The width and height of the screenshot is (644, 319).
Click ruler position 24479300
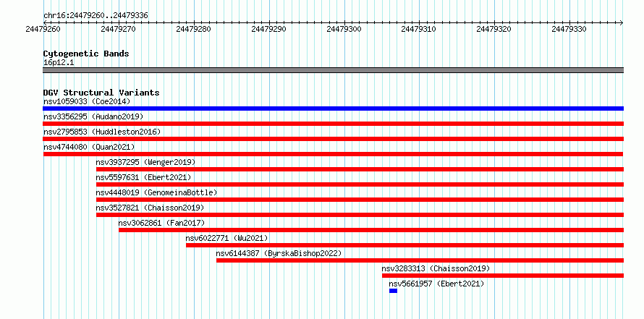coord(344,29)
